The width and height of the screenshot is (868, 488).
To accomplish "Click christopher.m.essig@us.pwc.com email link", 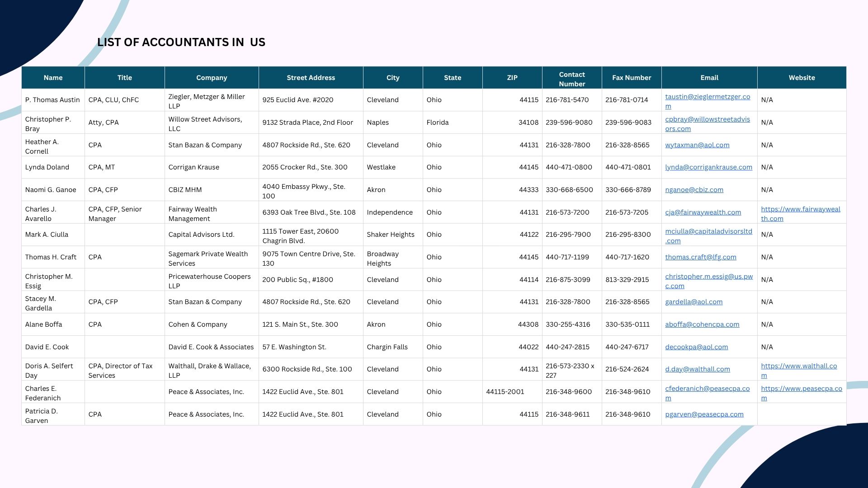I will click(x=708, y=277).
